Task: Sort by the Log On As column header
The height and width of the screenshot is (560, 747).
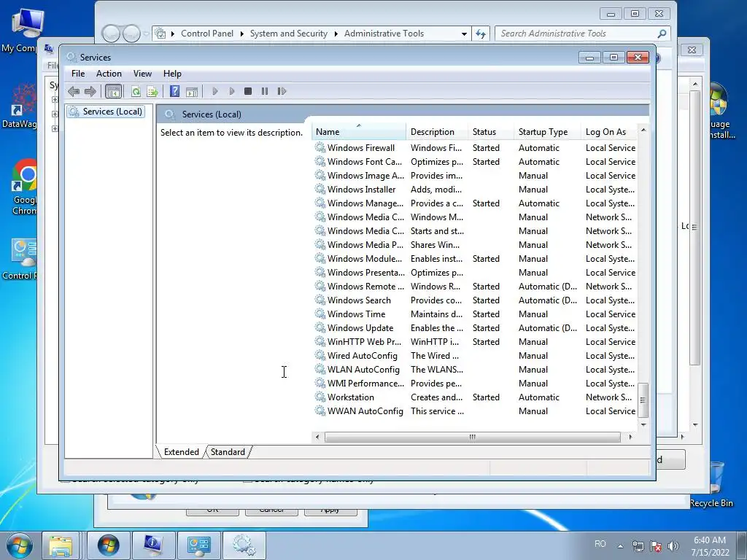Action: 609,132
